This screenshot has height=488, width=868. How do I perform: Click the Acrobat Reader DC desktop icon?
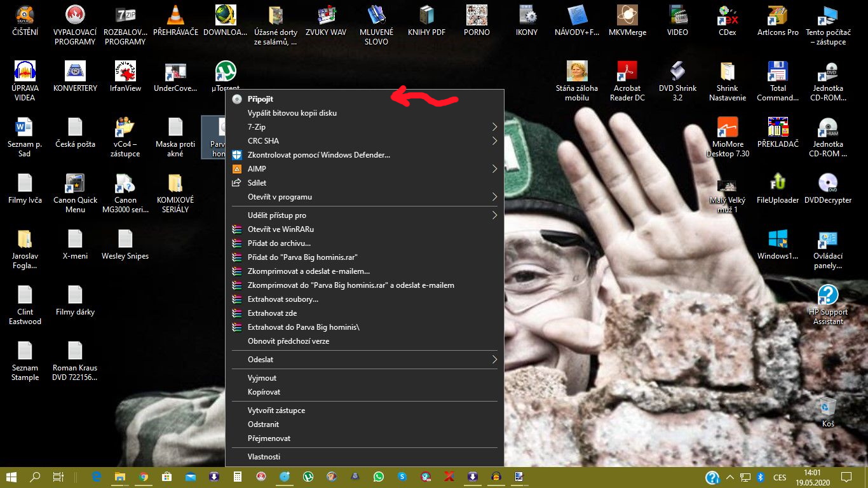(627, 81)
